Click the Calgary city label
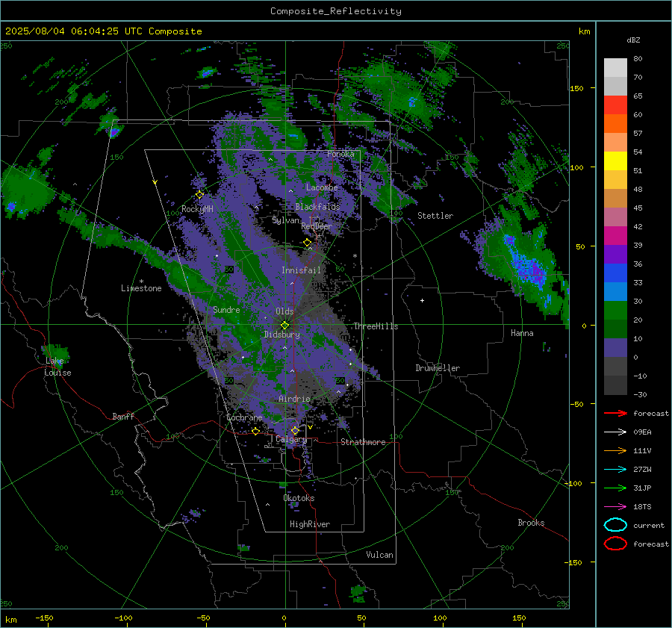This screenshot has height=628, width=672. click(291, 439)
